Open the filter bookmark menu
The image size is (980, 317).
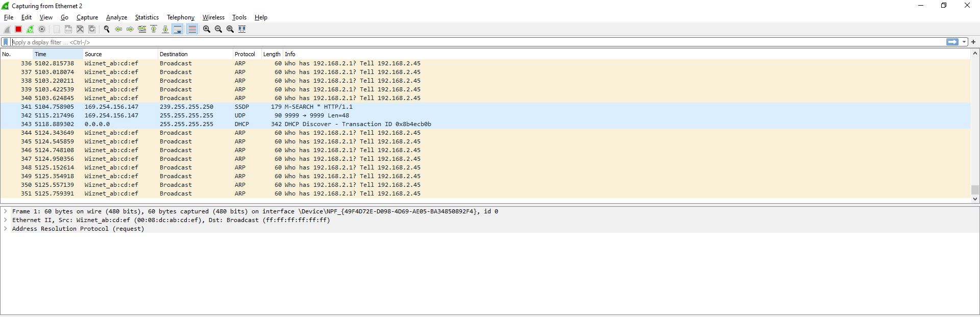(6, 42)
